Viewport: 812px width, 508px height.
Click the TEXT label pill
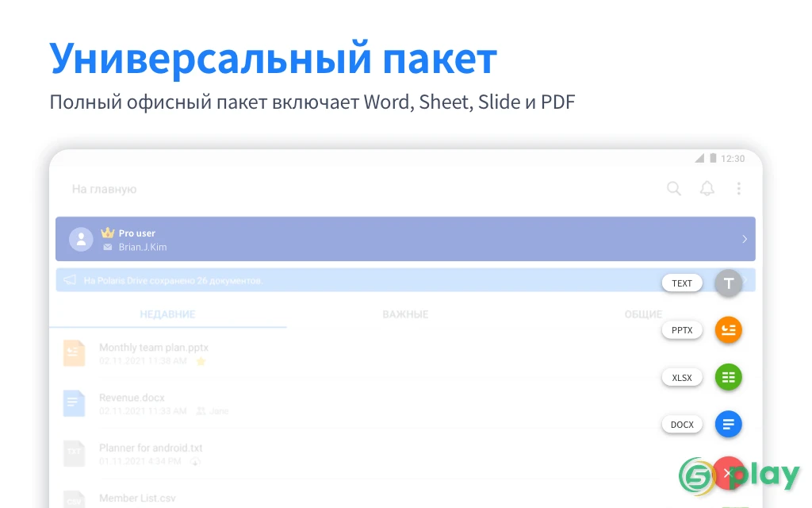click(682, 283)
